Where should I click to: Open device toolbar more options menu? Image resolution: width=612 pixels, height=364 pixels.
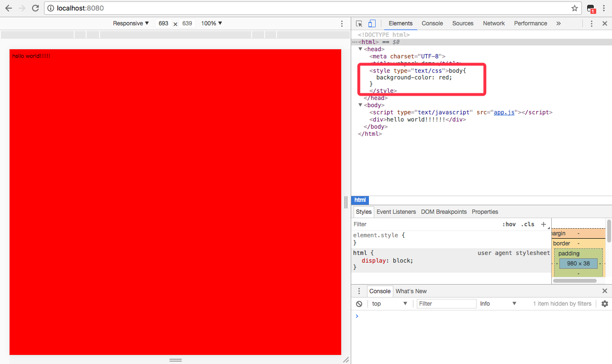click(x=342, y=23)
